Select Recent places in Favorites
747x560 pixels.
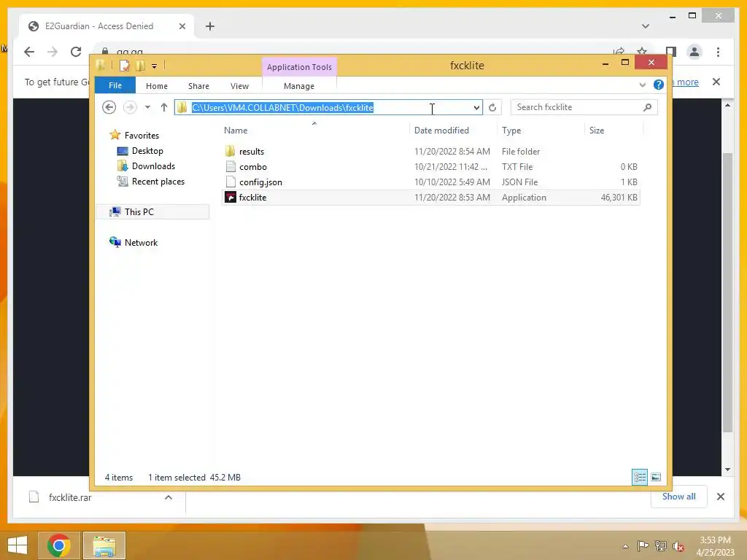pyautogui.click(x=158, y=182)
